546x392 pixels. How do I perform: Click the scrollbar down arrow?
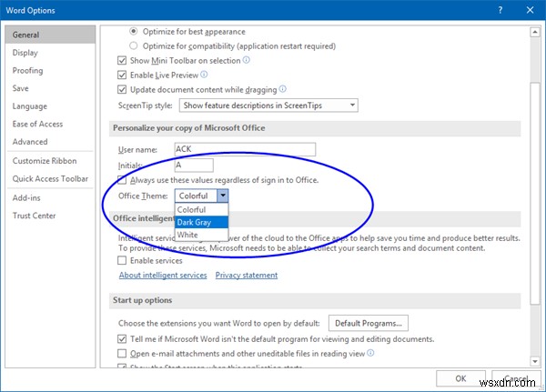535,361
